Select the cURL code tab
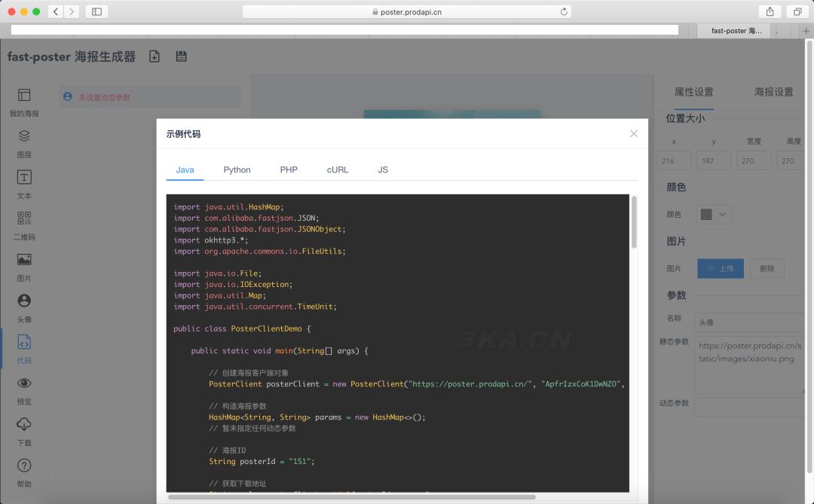814x504 pixels. pyautogui.click(x=338, y=170)
